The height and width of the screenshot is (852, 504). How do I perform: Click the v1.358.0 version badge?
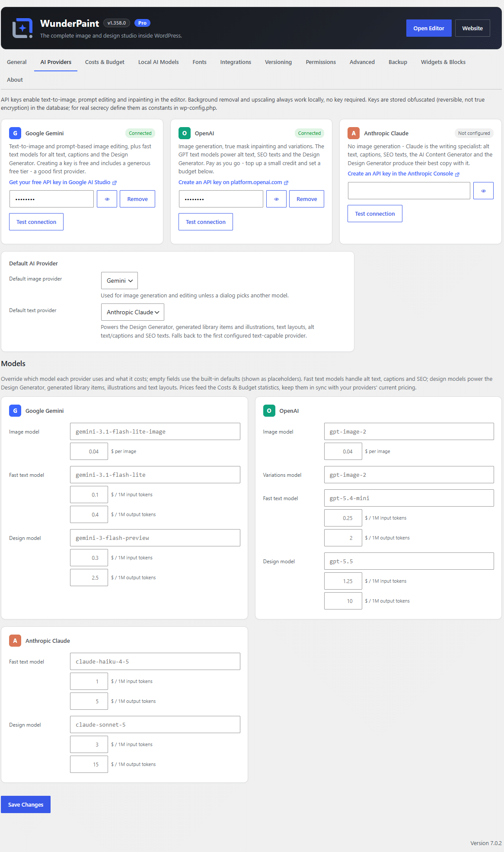pos(117,23)
